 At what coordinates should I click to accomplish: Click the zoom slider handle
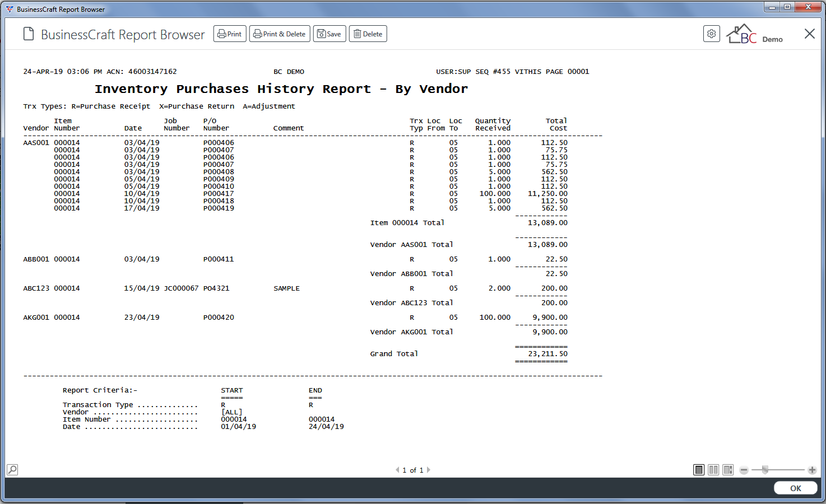point(765,470)
